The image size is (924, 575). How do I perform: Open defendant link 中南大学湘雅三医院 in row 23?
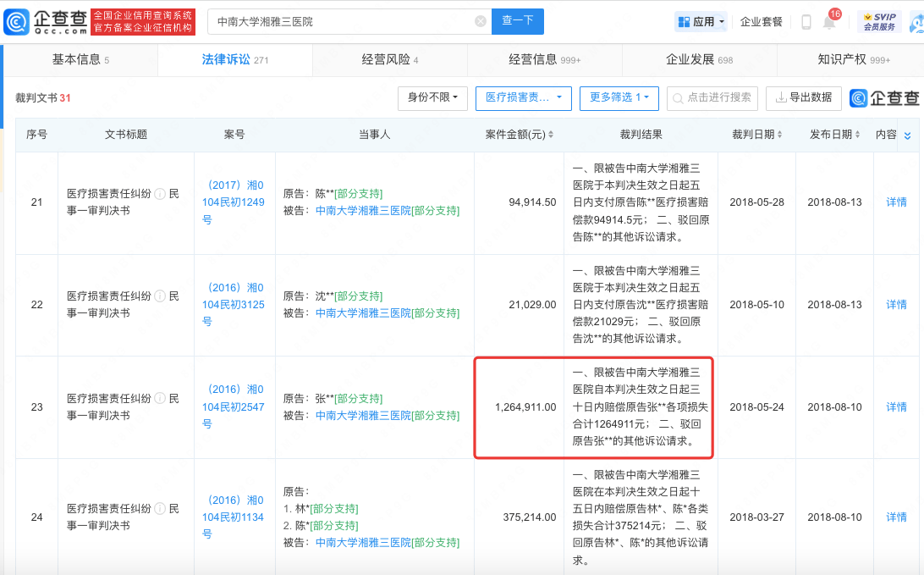363,416
